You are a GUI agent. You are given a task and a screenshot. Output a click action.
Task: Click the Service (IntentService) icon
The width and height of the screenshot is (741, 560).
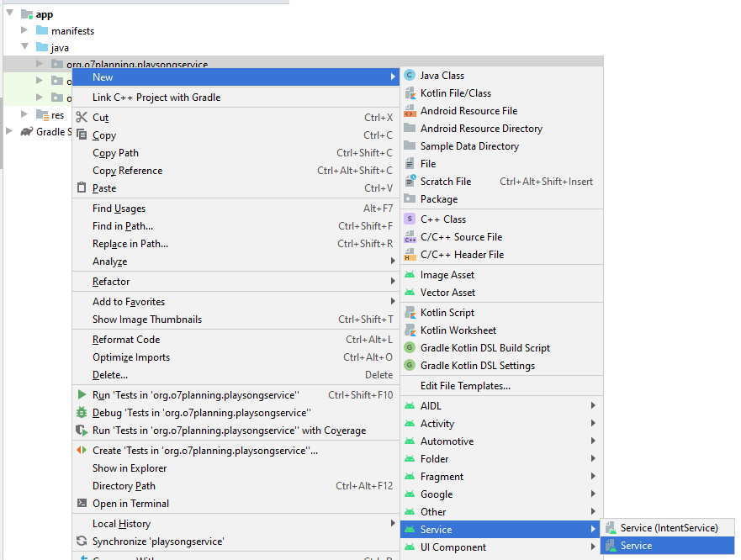coord(611,528)
